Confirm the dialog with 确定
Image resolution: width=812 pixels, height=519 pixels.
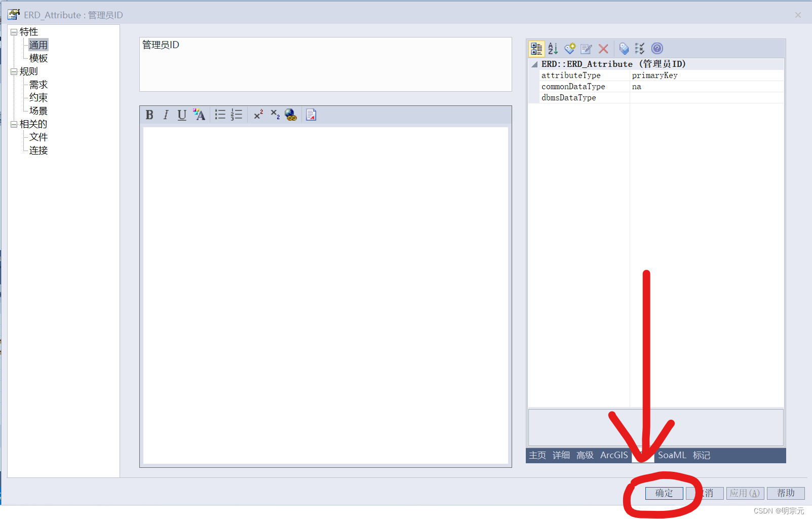click(664, 493)
